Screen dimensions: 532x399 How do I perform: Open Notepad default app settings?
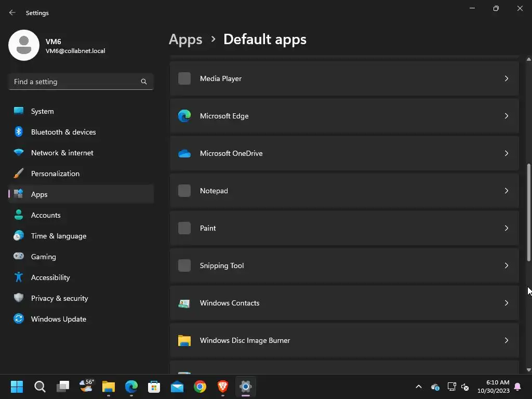tap(344, 191)
